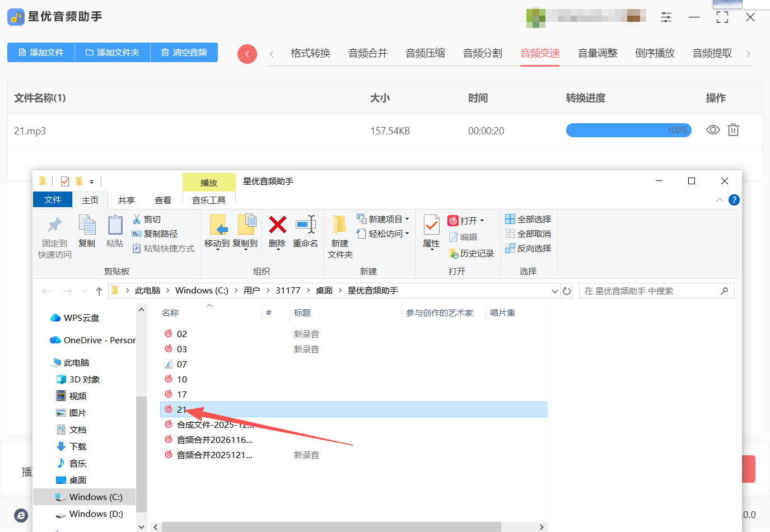Toggle the Properties checkbox in Quick Access Toolbar
770x532 pixels.
[65, 181]
